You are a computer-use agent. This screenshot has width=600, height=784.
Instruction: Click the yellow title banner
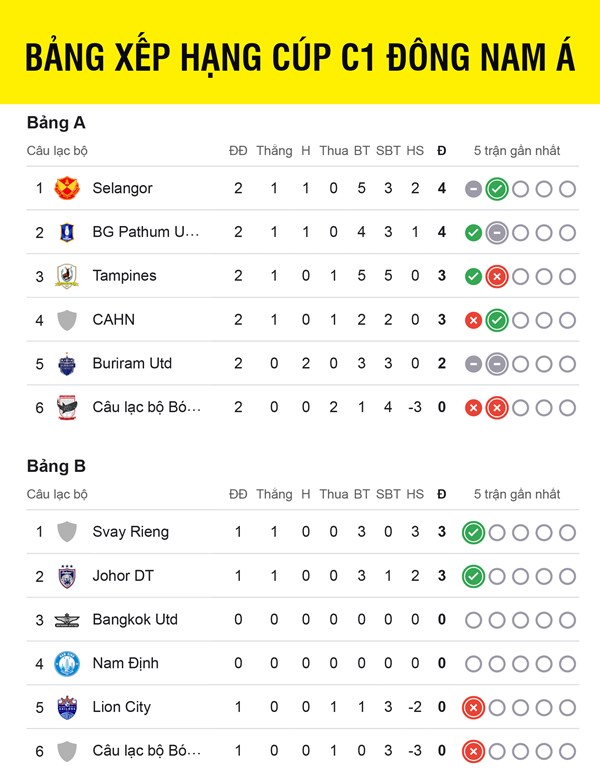pyautogui.click(x=300, y=55)
